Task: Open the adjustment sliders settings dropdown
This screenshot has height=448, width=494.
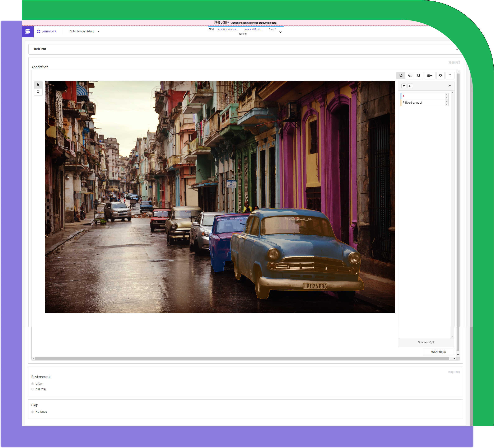Action: point(430,75)
